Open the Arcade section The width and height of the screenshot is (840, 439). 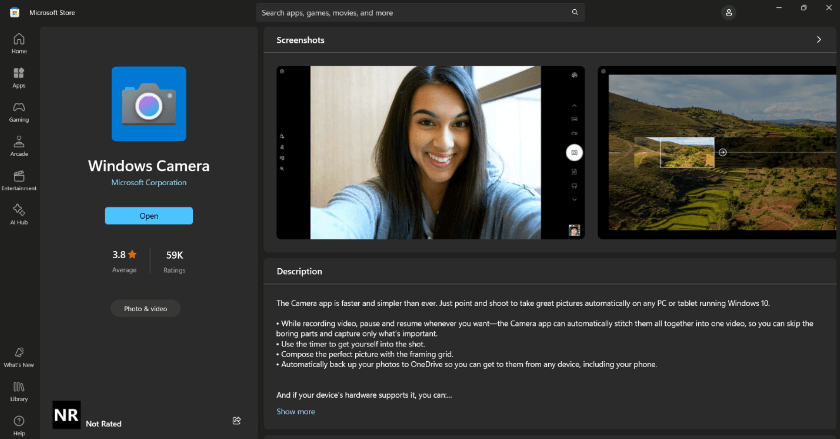click(x=19, y=146)
